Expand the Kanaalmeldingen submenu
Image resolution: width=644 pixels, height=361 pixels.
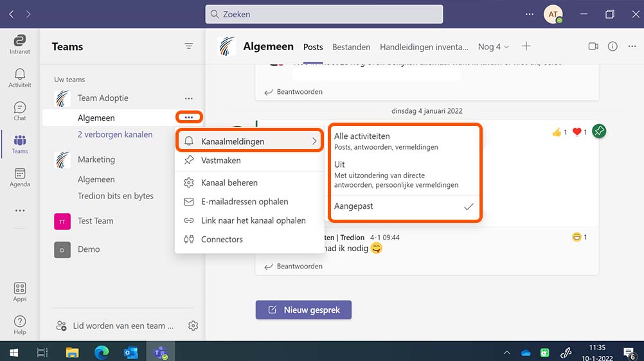click(x=251, y=141)
